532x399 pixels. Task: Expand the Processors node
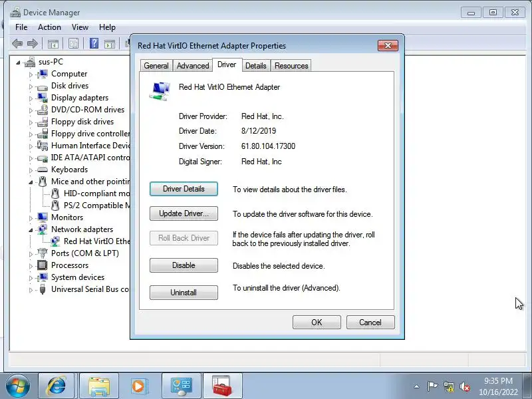(31, 265)
